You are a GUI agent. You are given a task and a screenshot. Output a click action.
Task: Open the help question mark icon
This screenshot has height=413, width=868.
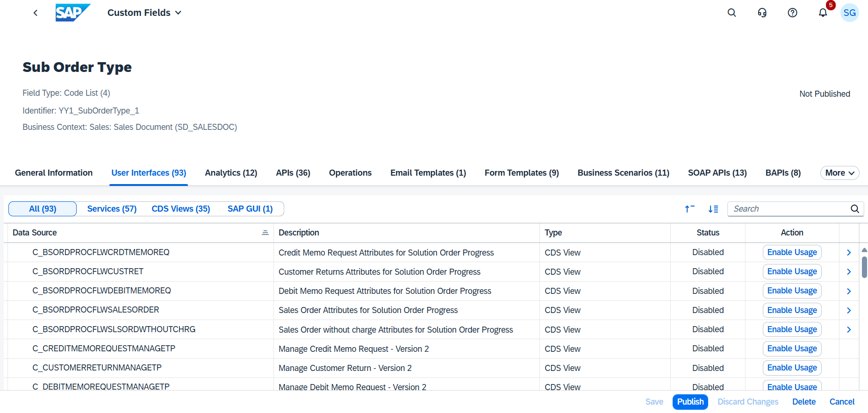coord(792,13)
